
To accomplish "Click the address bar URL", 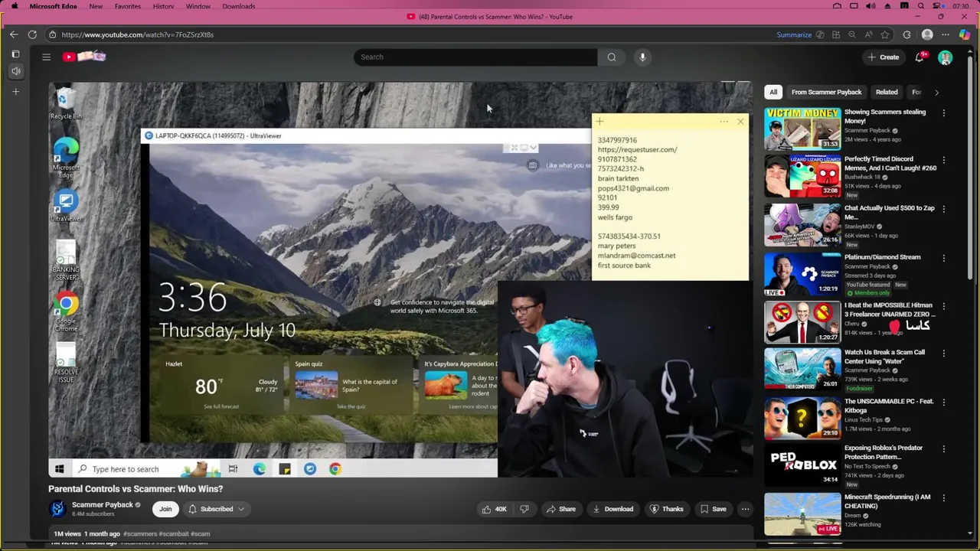I will coord(138,34).
